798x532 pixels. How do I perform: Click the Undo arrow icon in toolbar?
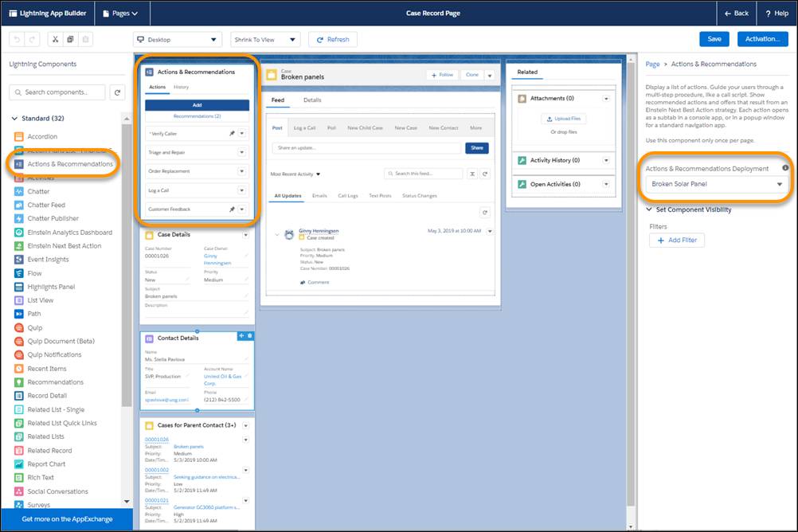pos(17,39)
